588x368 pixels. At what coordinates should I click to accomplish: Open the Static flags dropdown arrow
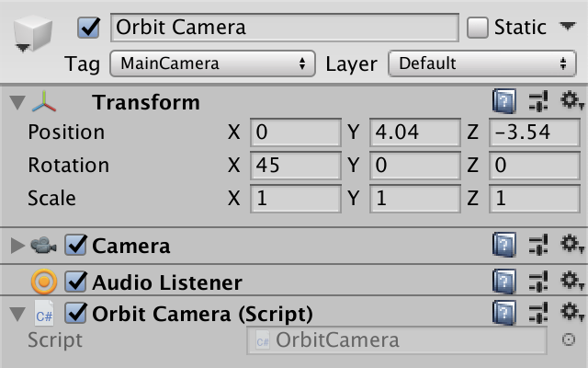567,27
